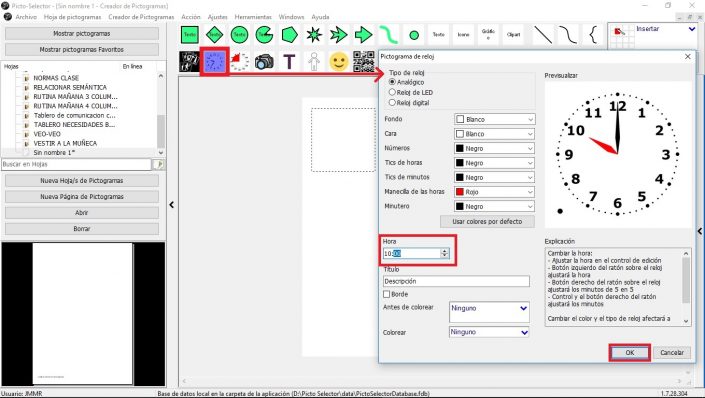The image size is (705, 398).
Task: Select VESTIR A LA MUÑECA sheet
Action: coord(65,143)
